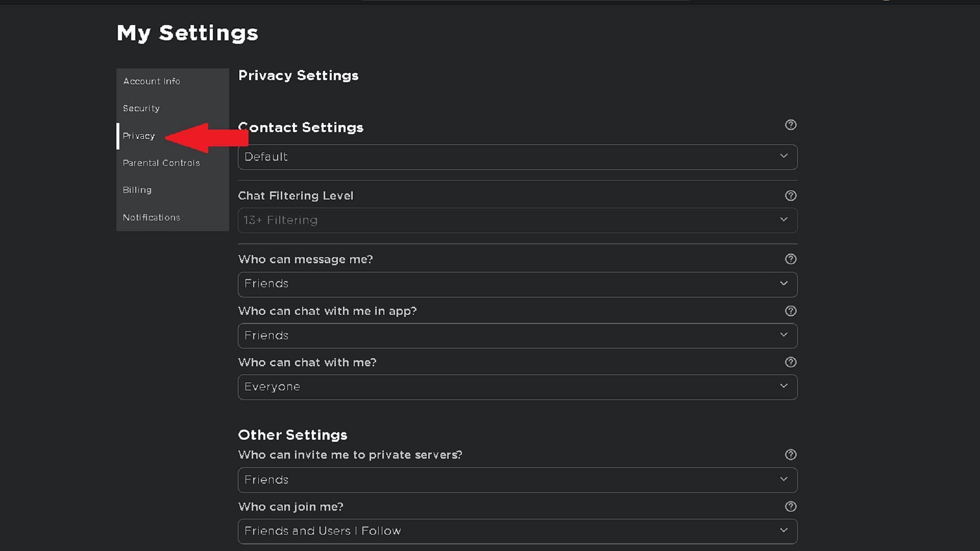The width and height of the screenshot is (980, 551).
Task: Select the Account Info menu item
Action: [x=151, y=81]
